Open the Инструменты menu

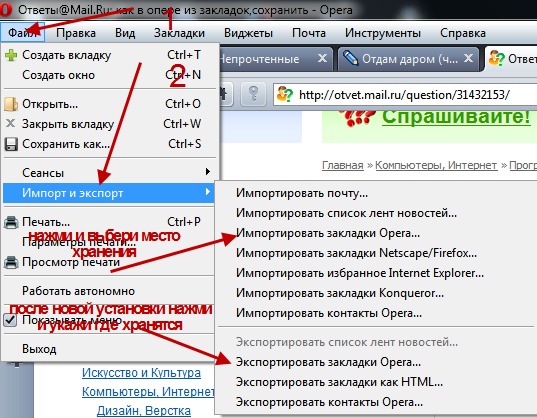coord(383,33)
